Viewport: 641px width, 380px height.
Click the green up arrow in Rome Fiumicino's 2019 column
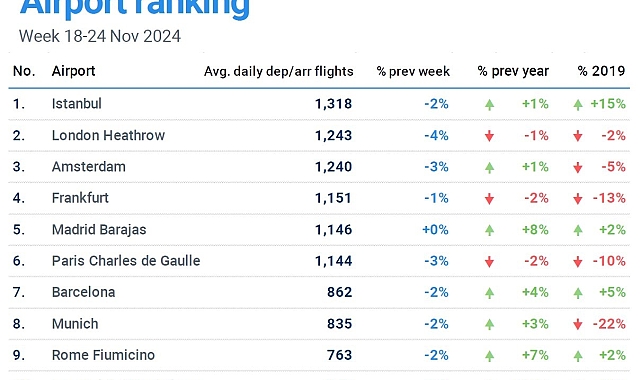pyautogui.click(x=578, y=356)
